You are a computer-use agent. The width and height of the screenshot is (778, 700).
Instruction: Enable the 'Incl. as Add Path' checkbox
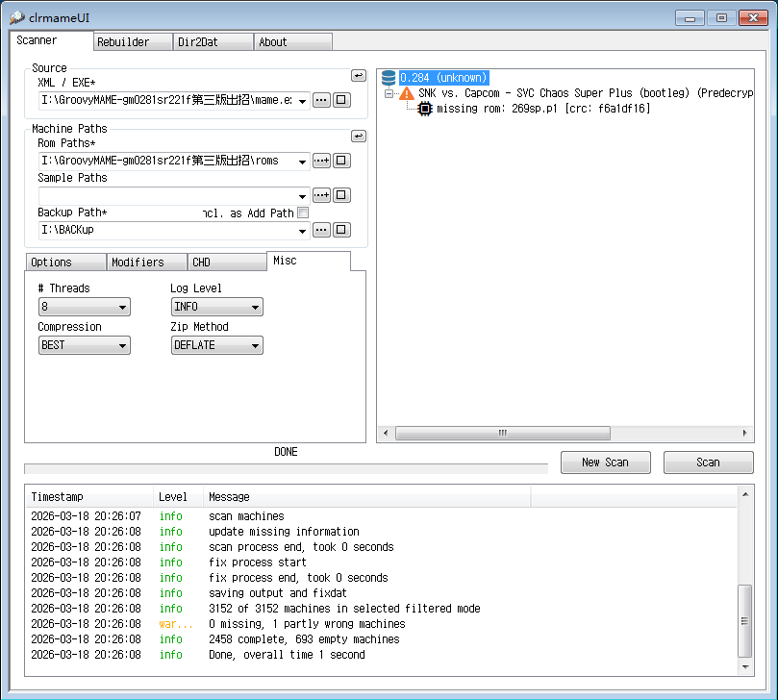tap(303, 212)
